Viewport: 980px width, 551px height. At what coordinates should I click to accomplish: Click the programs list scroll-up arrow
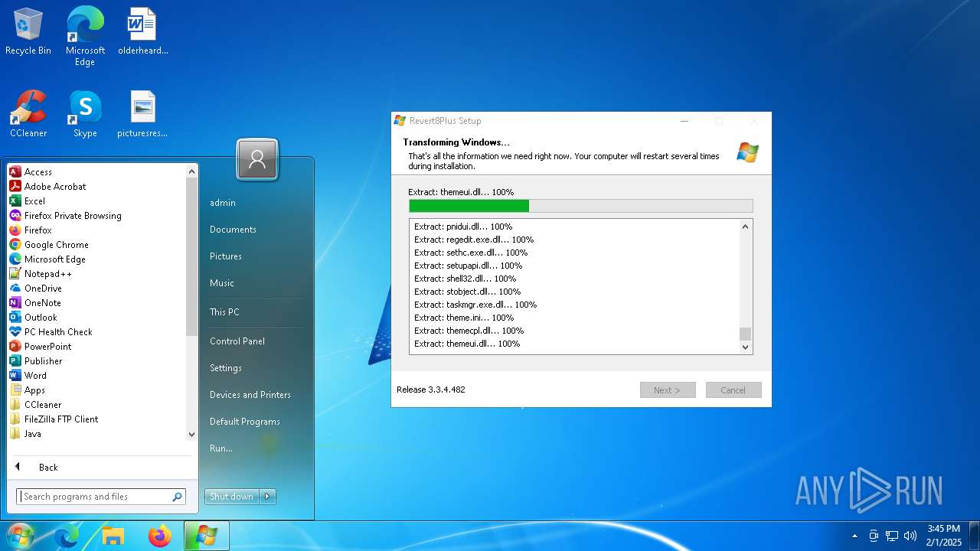pyautogui.click(x=191, y=172)
